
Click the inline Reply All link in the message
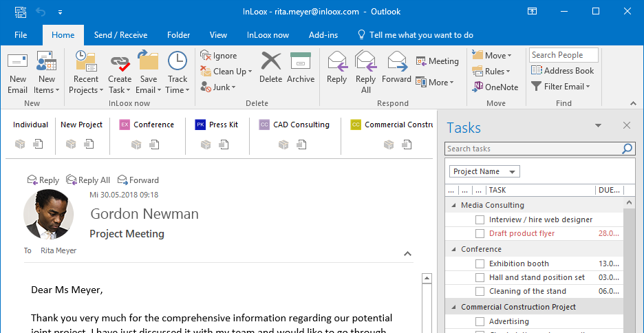click(x=88, y=180)
